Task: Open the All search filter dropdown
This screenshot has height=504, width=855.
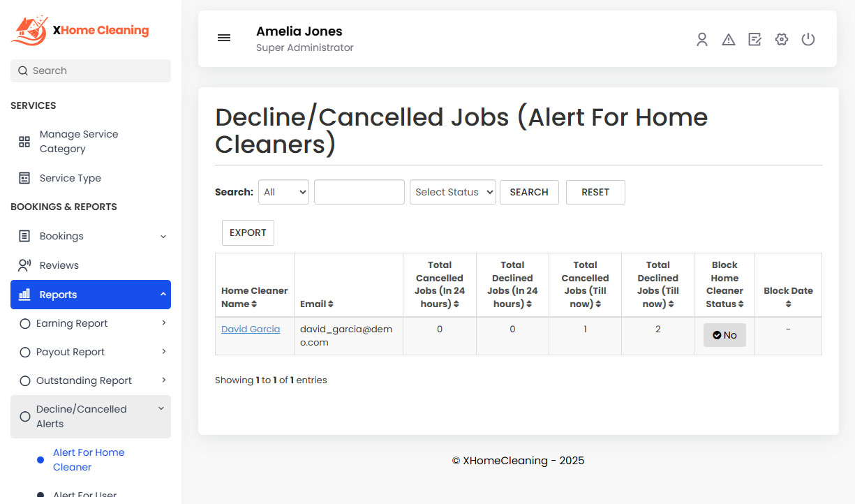Action: [283, 191]
